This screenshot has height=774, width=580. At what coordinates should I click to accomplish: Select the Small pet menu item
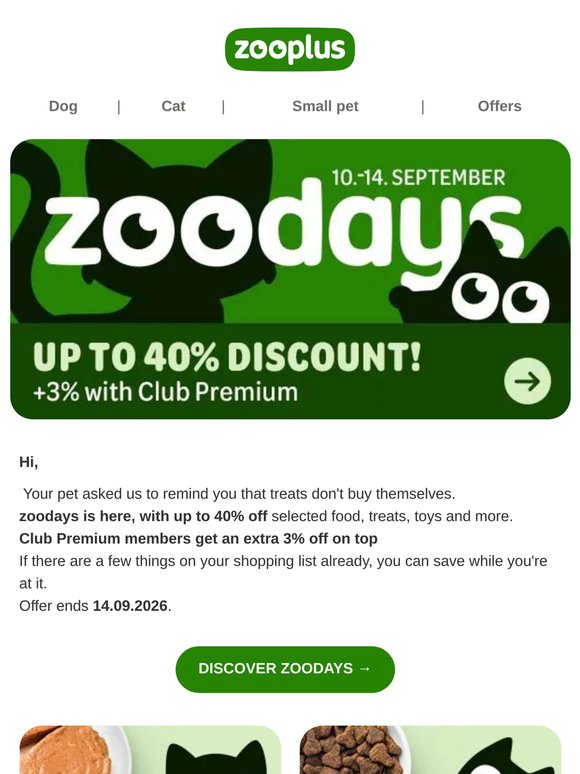pos(325,106)
